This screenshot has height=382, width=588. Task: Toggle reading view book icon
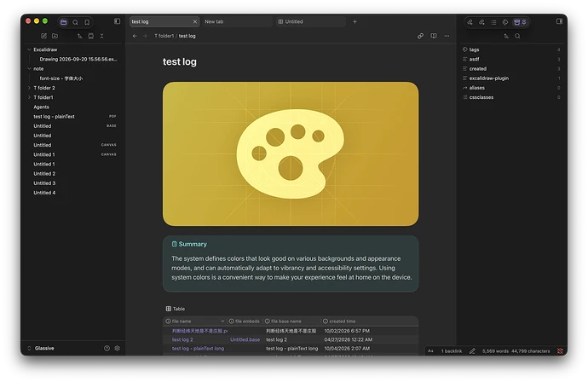tap(434, 36)
